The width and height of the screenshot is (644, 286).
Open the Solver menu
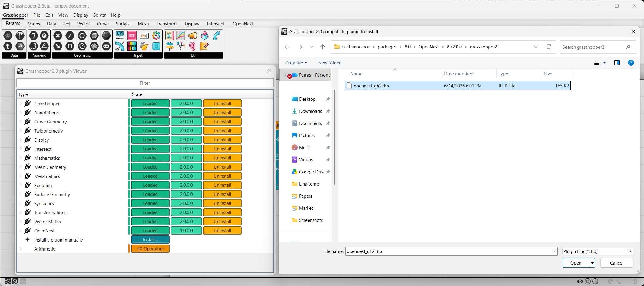[x=99, y=15]
